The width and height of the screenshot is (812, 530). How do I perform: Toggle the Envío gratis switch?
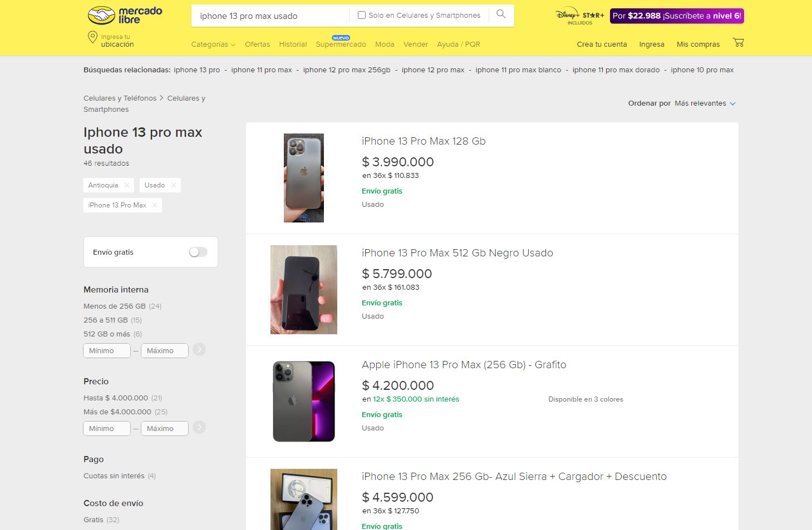point(198,252)
